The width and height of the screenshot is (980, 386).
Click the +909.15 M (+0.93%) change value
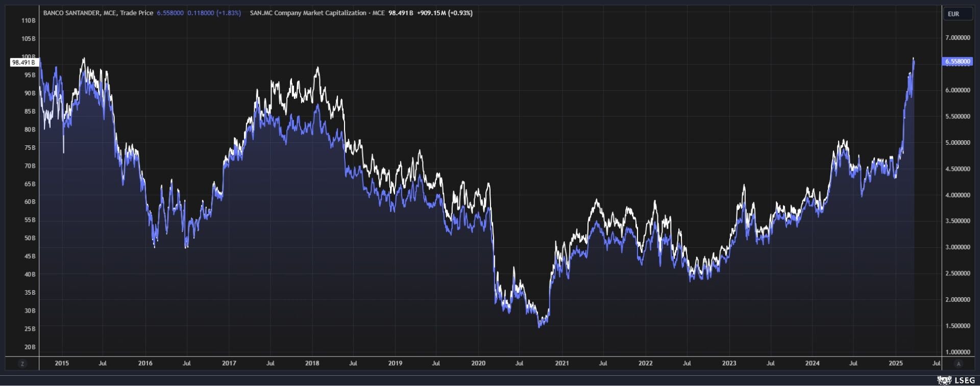click(x=445, y=13)
